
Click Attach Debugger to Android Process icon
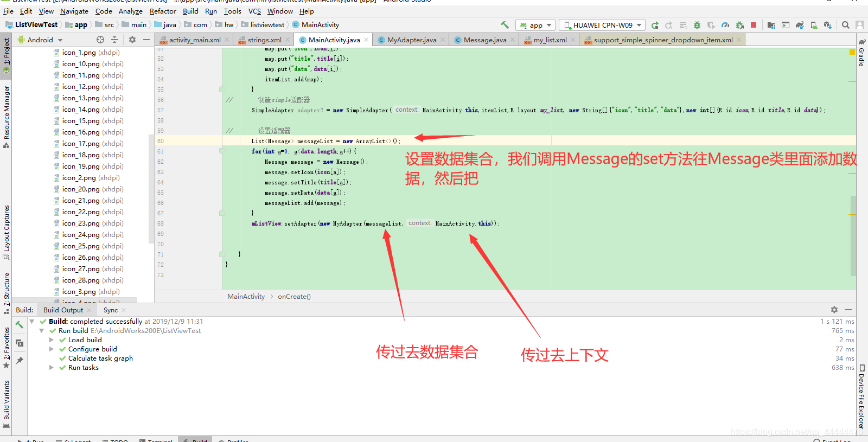739,25
